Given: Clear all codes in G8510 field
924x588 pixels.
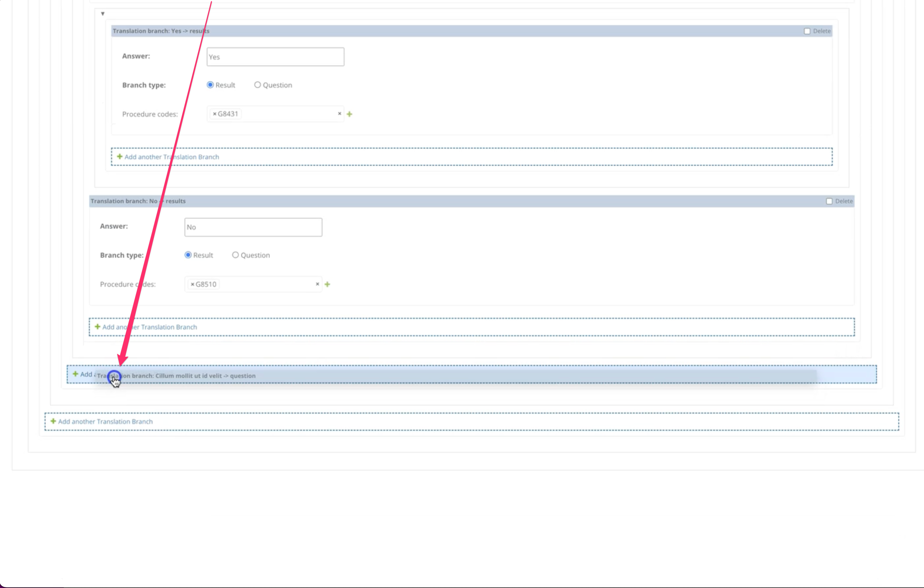Looking at the screenshot, I should click(317, 284).
